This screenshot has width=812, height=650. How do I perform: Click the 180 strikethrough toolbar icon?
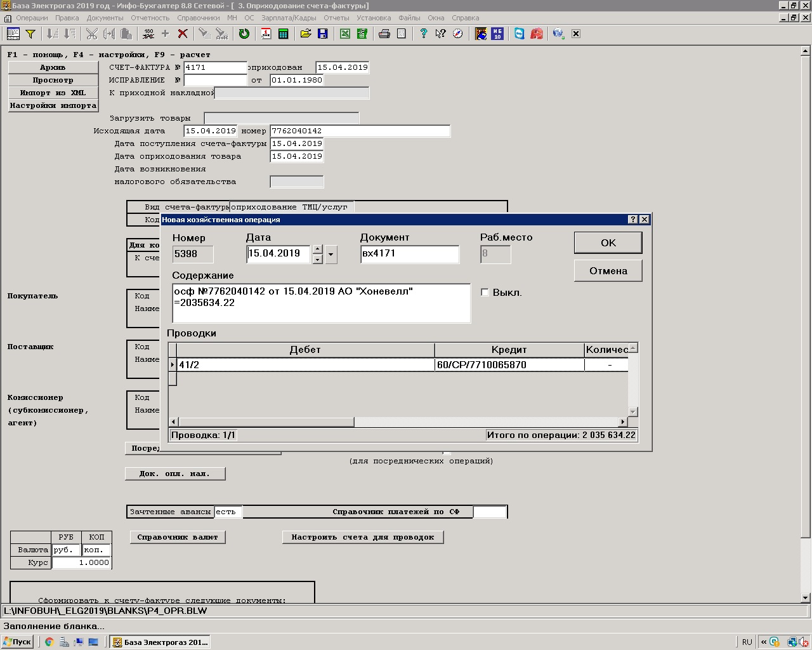pos(148,34)
